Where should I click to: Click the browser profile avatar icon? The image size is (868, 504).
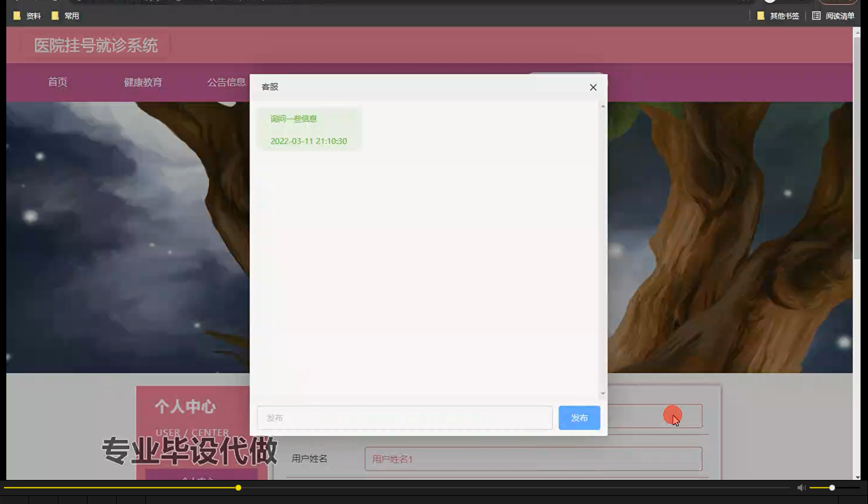(768, 2)
